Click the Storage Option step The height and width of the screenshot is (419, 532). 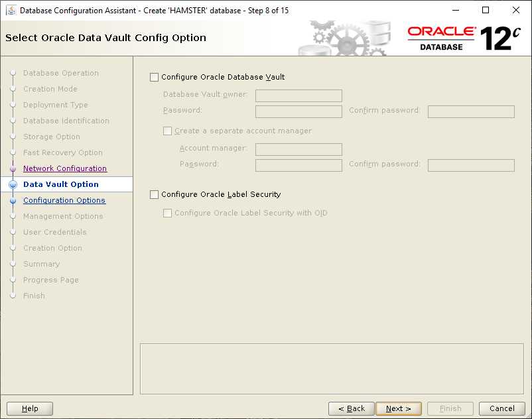tap(52, 137)
